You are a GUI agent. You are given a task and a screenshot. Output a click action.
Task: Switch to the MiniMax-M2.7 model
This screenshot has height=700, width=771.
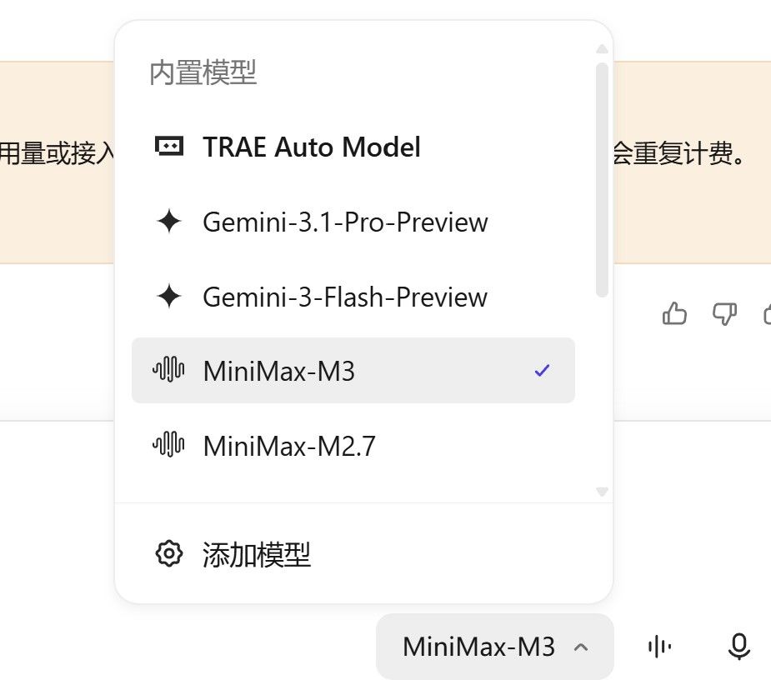[x=353, y=445]
